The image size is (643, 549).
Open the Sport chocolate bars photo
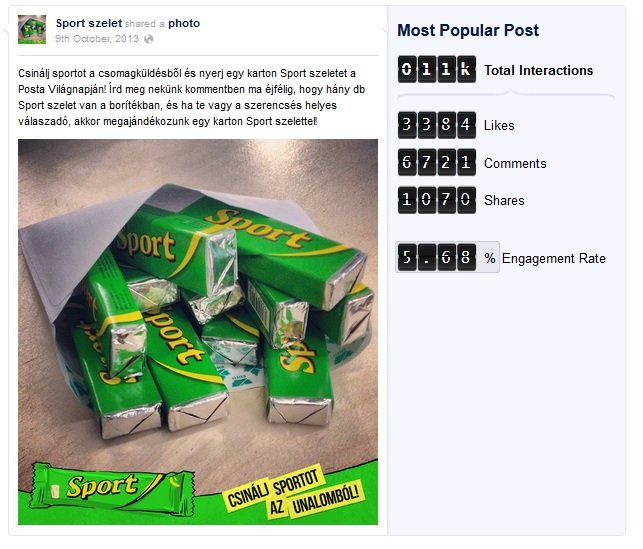198,300
